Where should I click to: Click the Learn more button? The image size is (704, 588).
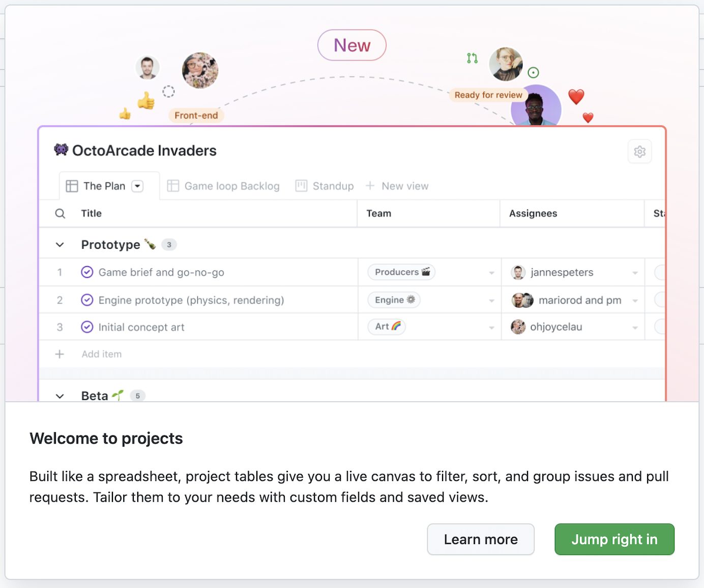point(480,539)
